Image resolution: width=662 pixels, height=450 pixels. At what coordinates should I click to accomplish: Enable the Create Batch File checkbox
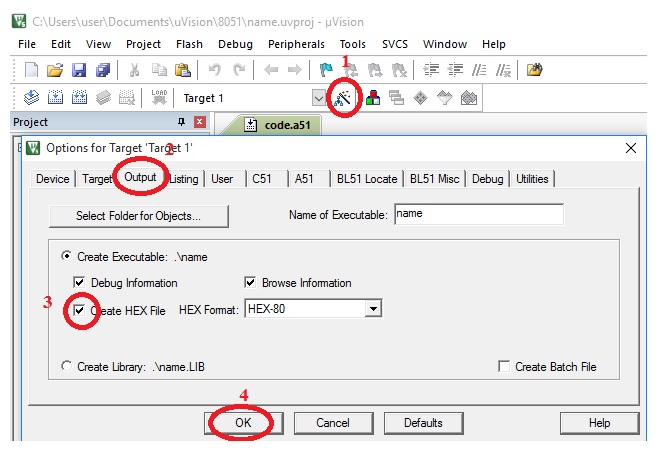(504, 367)
